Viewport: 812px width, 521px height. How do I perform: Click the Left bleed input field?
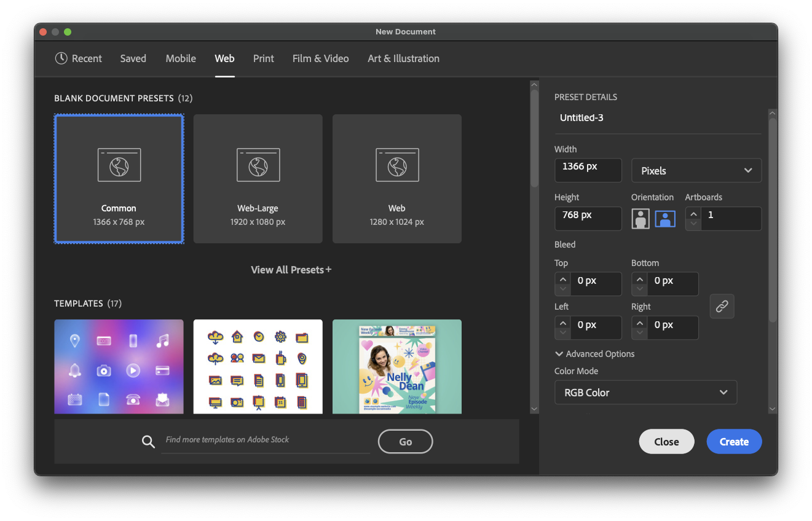[x=596, y=327]
